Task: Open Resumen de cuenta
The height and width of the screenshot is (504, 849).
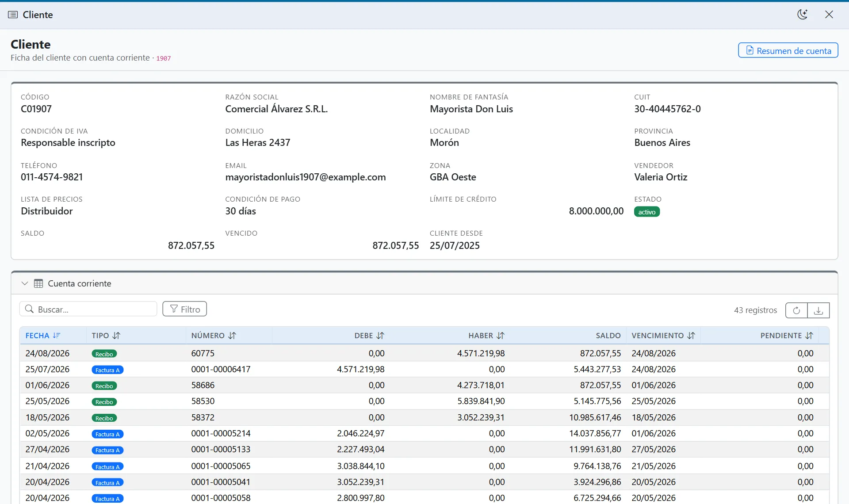Action: coord(788,50)
